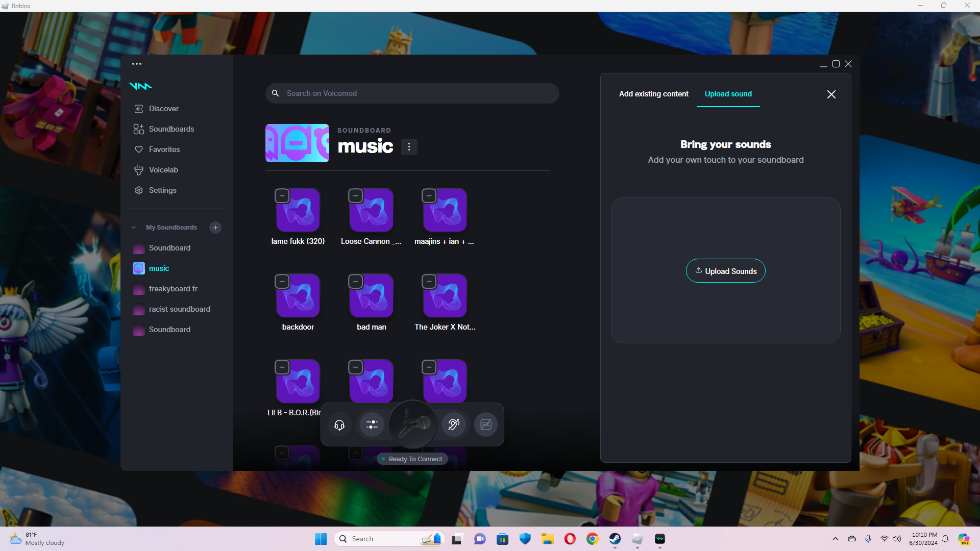
Task: Play the bad man sound tile
Action: tap(372, 296)
